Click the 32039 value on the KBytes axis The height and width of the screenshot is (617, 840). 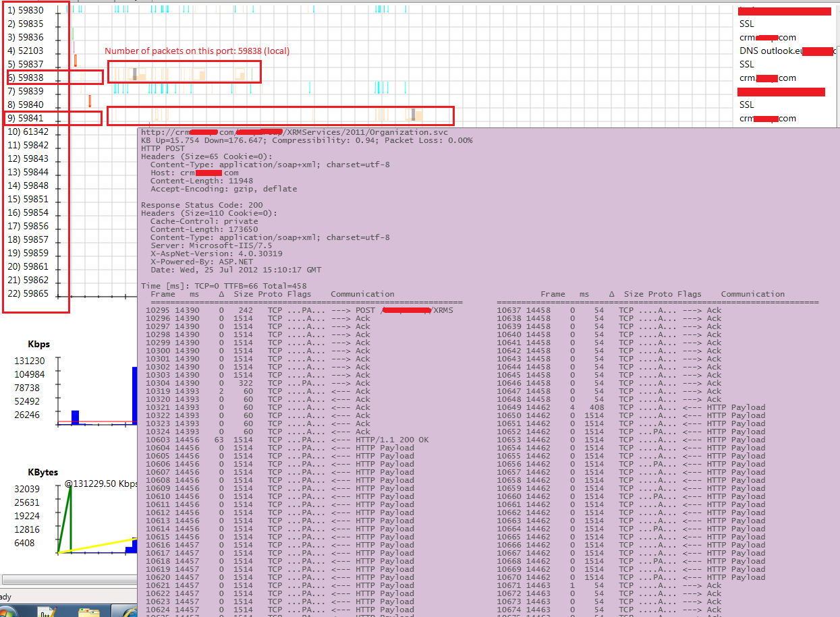tap(28, 489)
